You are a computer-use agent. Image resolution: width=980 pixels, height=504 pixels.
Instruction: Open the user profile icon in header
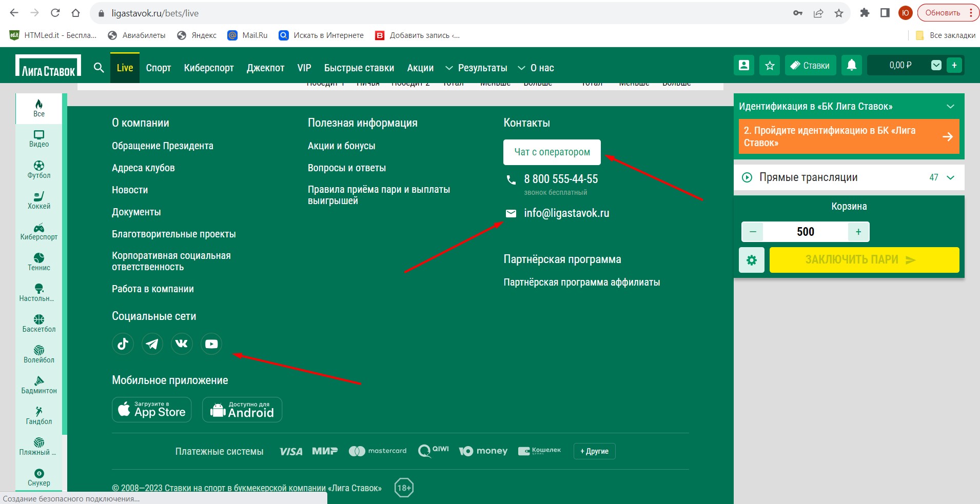click(x=743, y=66)
